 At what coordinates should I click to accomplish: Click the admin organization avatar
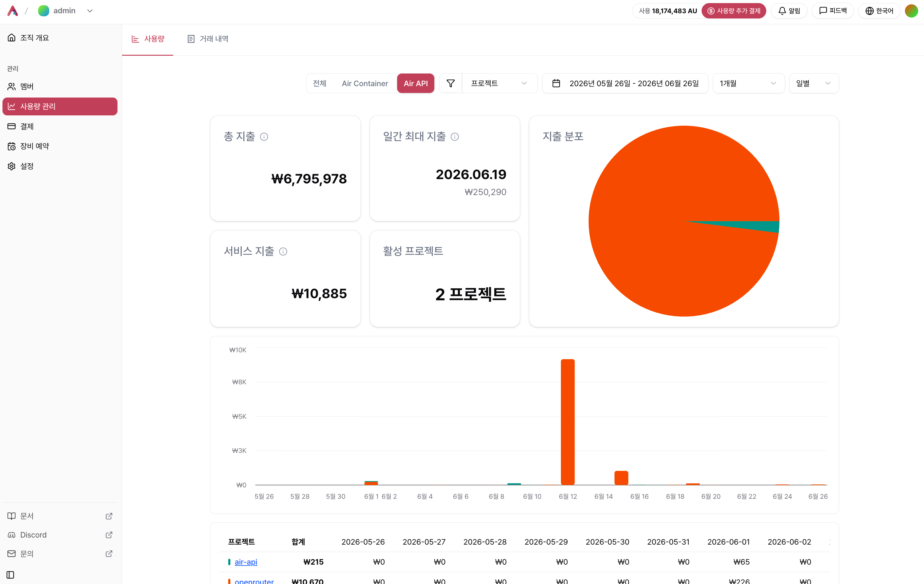[x=44, y=11]
